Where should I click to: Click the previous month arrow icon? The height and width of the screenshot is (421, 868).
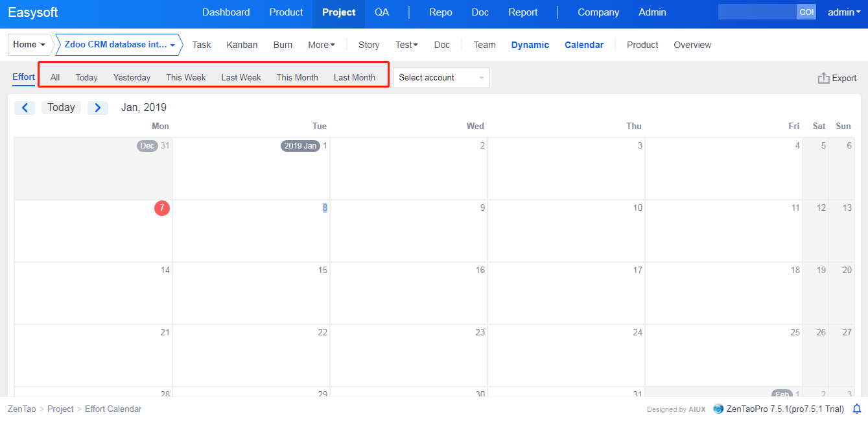tap(25, 108)
